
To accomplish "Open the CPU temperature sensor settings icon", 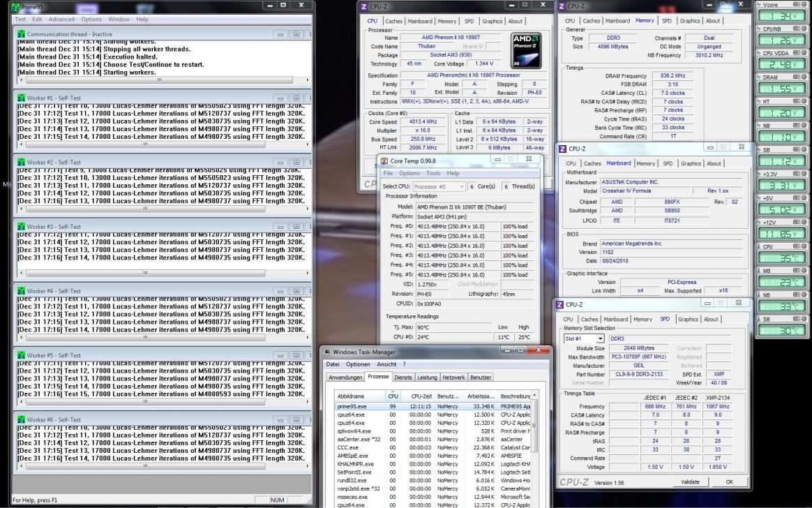I will pos(797,246).
